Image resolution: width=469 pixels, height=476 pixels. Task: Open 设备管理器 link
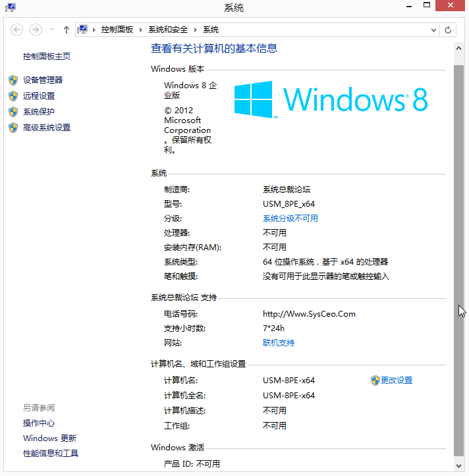pos(43,80)
